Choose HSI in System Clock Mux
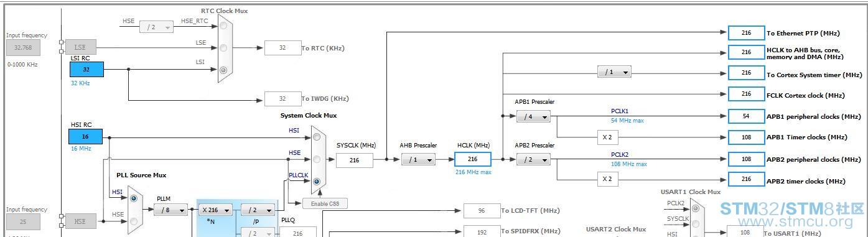The width and height of the screenshot is (868, 237). [x=317, y=136]
